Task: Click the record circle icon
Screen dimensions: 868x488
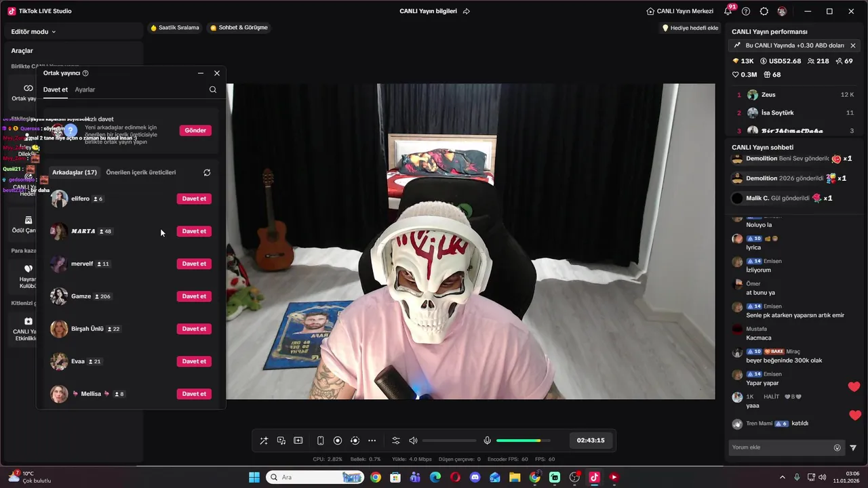Action: pos(338,441)
